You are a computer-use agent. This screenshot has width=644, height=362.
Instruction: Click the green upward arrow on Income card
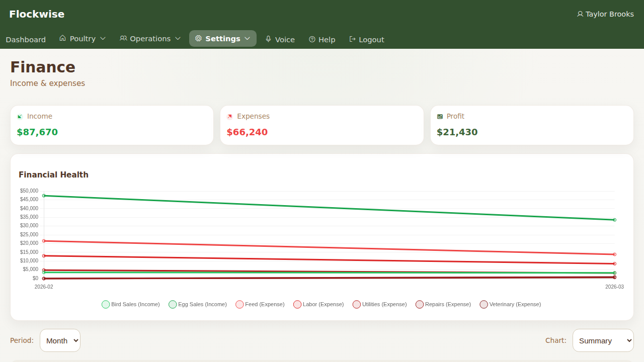point(20,116)
